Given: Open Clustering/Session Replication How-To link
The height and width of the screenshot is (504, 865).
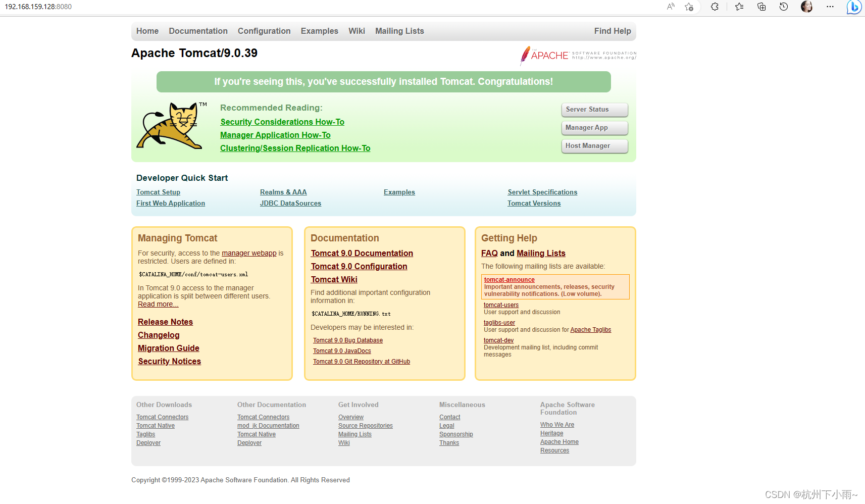Looking at the screenshot, I should (x=295, y=148).
